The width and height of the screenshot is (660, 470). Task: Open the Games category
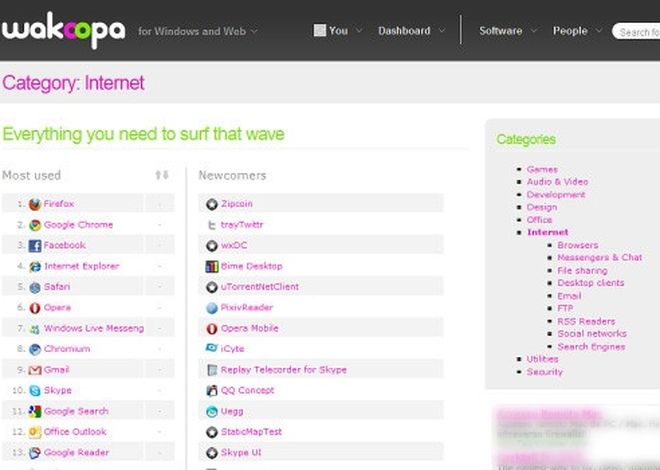(542, 170)
